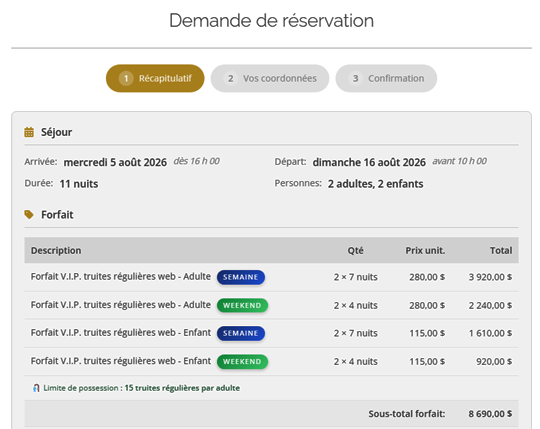Click the 920,00 $ total

click(x=494, y=362)
